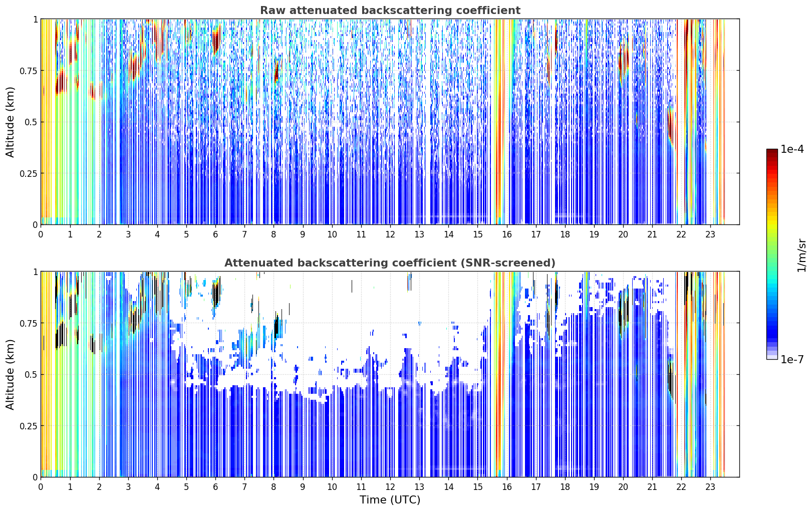
Task: Click the 1/m/sr colorbar unit label
Action: pyautogui.click(x=801, y=254)
